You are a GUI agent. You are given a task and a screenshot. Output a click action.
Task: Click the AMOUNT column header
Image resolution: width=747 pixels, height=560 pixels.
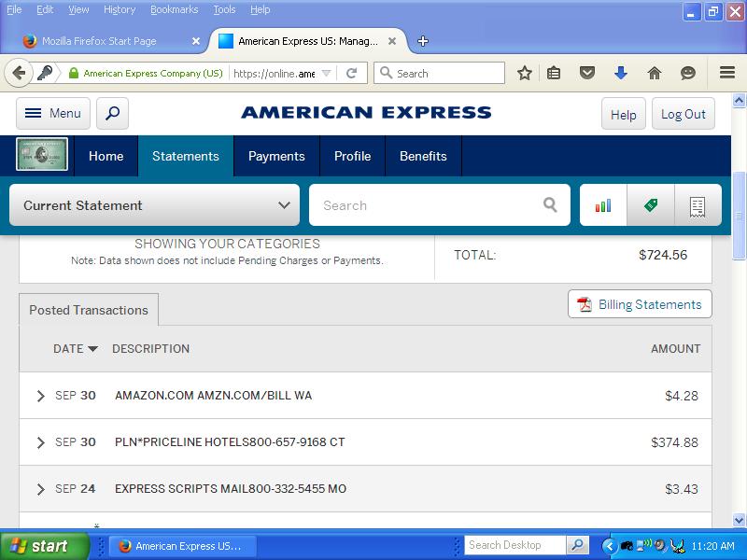click(x=675, y=349)
